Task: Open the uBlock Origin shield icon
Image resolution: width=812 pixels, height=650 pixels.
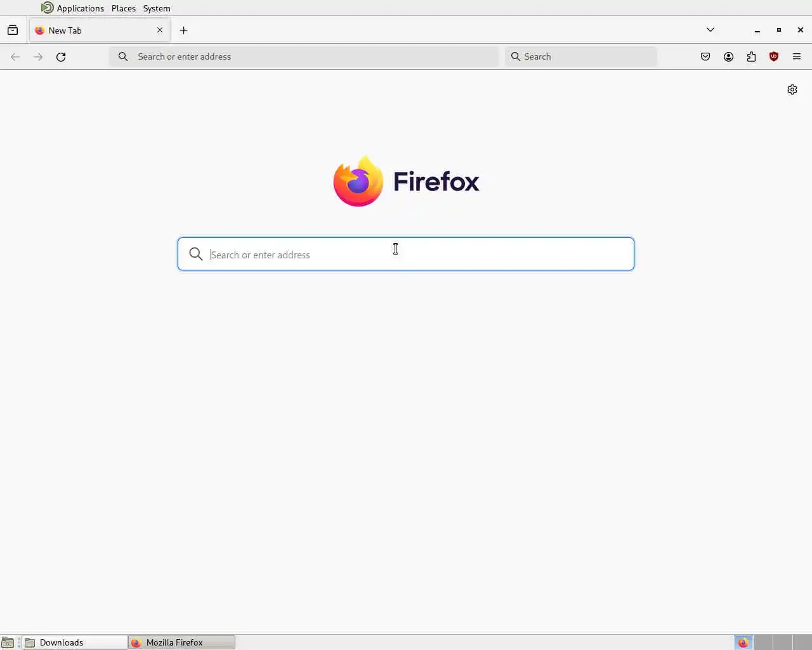Action: 774,56
